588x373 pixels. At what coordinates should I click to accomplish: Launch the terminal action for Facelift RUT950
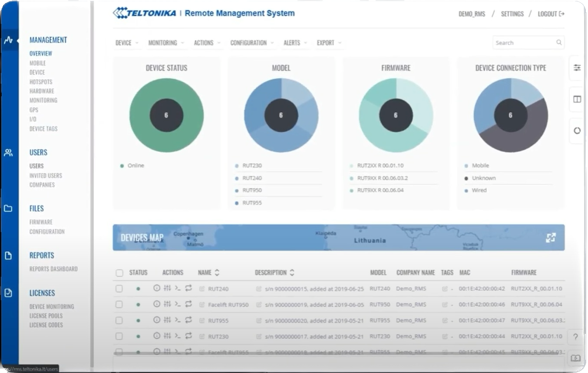178,304
